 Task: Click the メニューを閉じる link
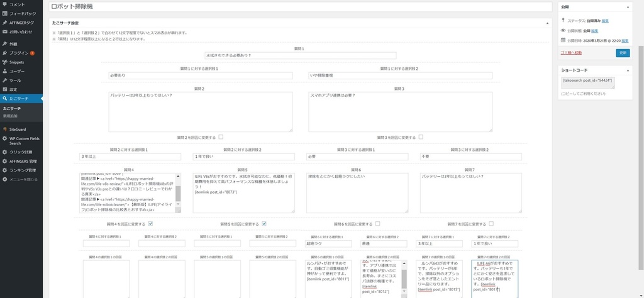click(x=23, y=179)
